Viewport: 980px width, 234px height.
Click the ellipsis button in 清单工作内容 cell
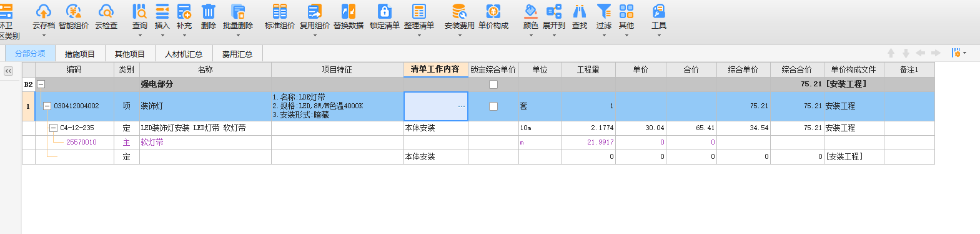(462, 106)
